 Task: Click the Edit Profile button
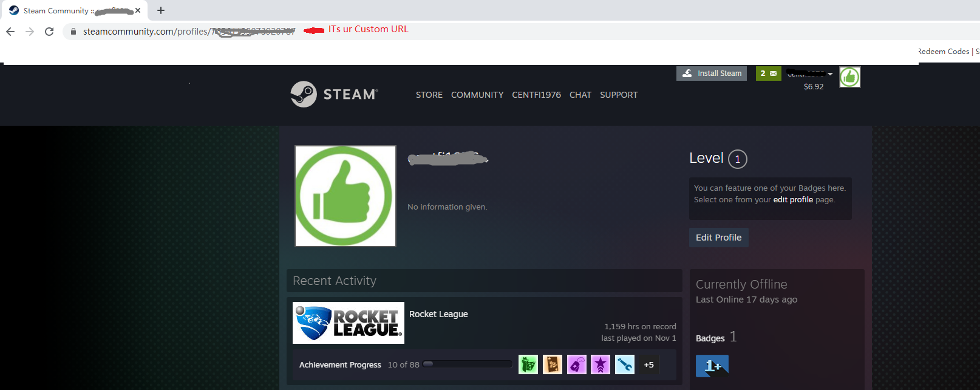tap(719, 238)
